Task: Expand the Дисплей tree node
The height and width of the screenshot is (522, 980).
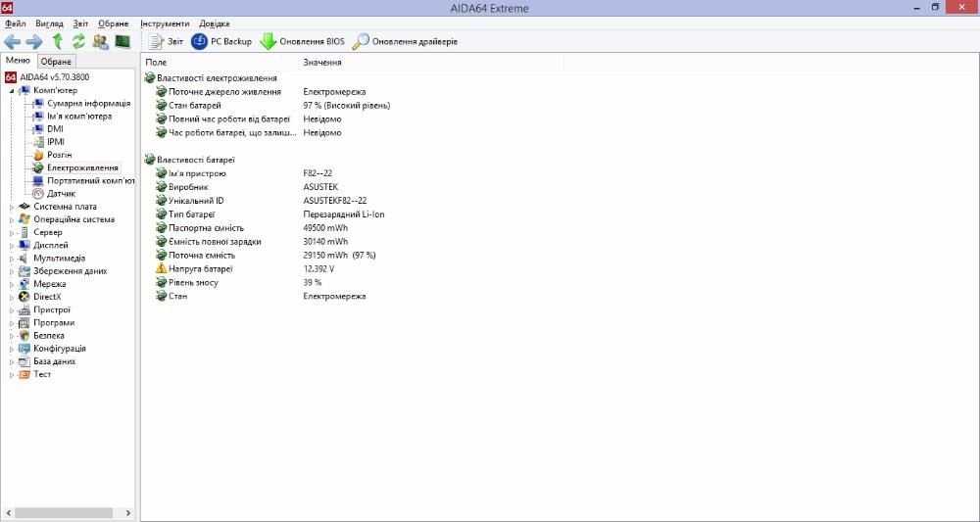Action: pos(12,246)
